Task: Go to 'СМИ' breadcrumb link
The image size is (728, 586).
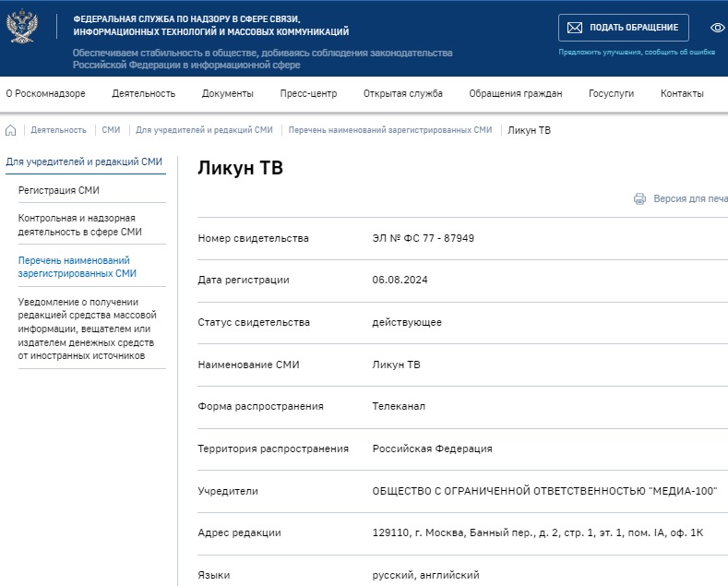Action: tap(111, 130)
